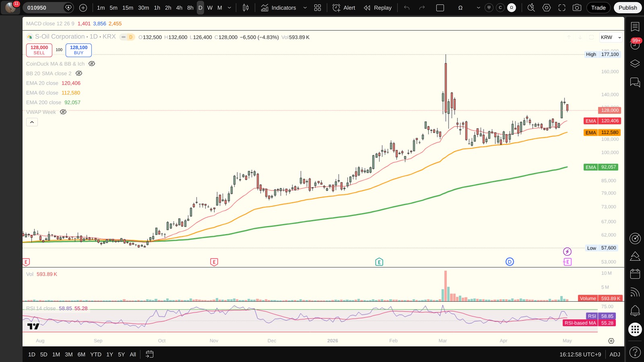The image size is (644, 362).
Task: Open the KRW currency dropdown
Action: pyautogui.click(x=611, y=37)
